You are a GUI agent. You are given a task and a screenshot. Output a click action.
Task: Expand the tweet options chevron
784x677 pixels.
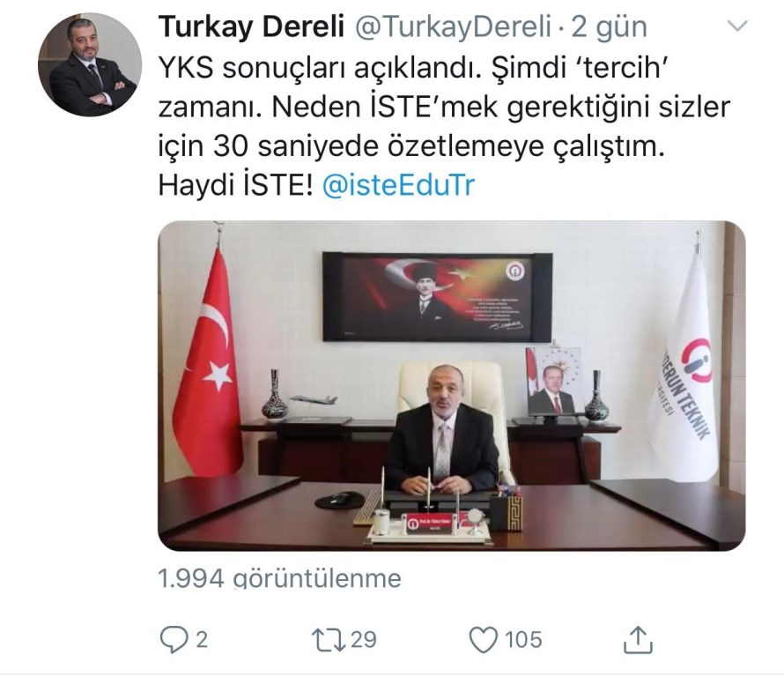pyautogui.click(x=738, y=26)
